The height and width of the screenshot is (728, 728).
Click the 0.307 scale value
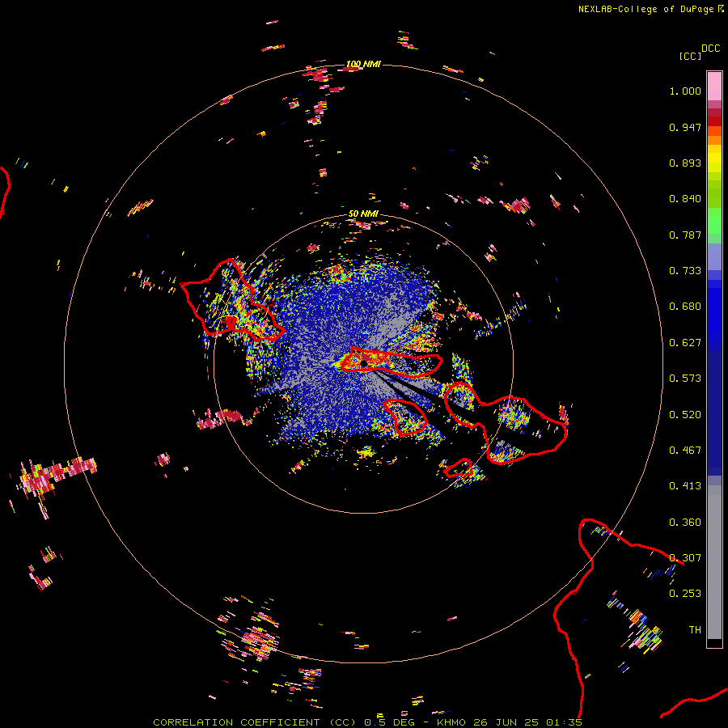click(x=685, y=558)
